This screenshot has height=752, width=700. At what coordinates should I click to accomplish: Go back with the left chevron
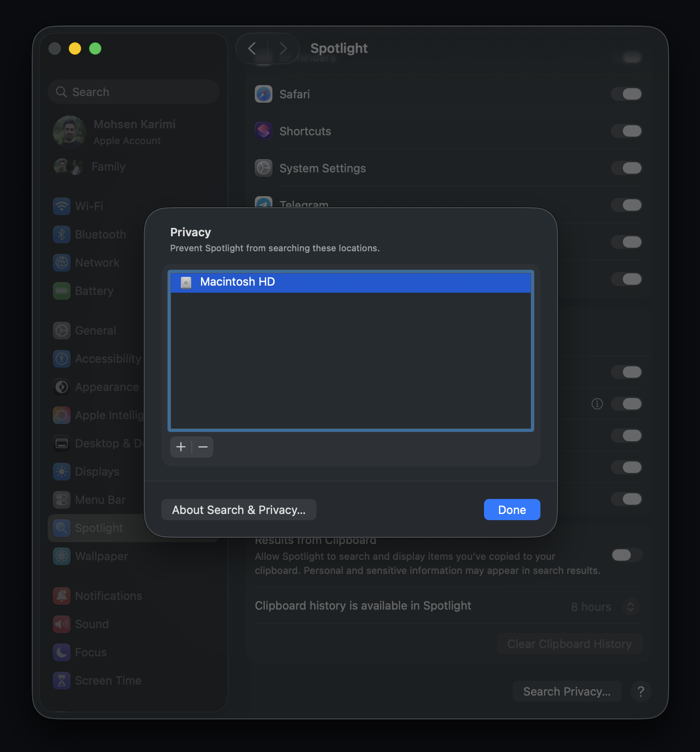252,48
